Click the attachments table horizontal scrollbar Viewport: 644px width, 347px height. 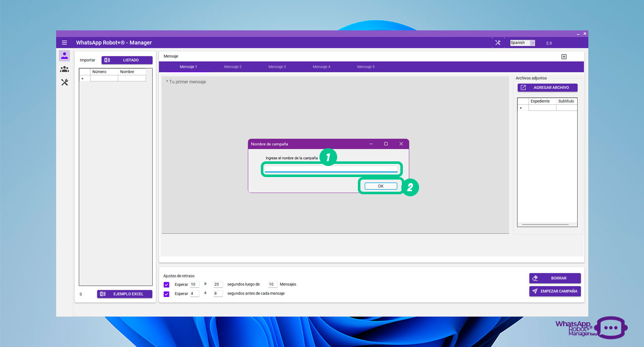point(545,225)
